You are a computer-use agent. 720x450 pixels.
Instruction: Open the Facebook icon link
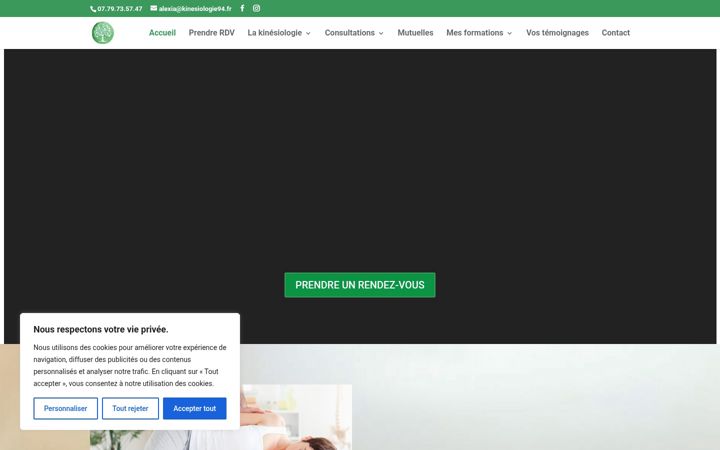coord(242,8)
